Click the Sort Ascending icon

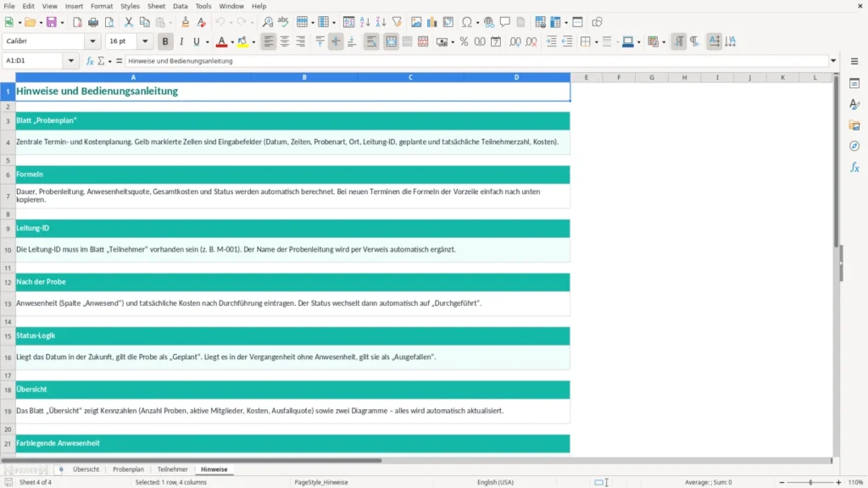tap(364, 22)
